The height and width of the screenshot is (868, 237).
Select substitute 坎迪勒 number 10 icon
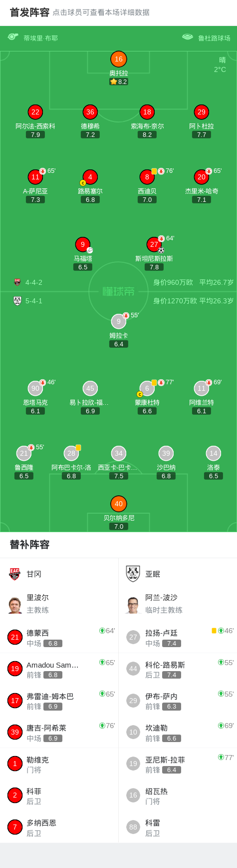point(133,732)
